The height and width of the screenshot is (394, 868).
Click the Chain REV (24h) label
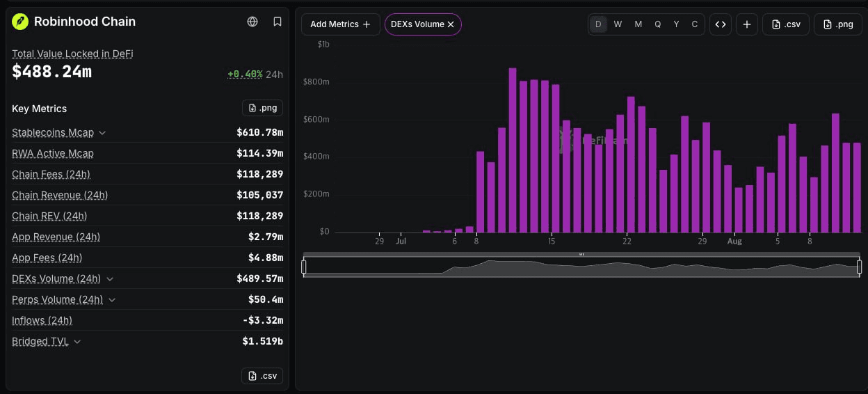pos(49,216)
